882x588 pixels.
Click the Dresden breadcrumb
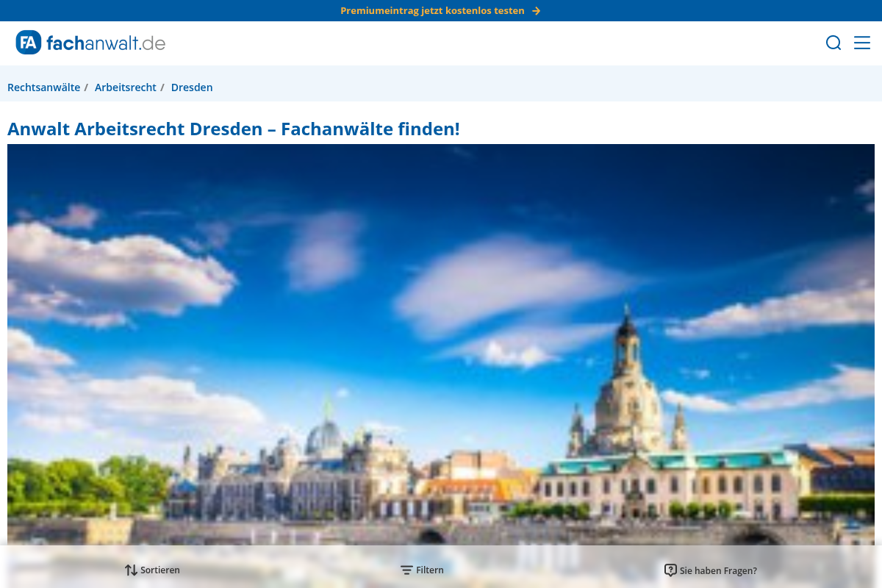[192, 87]
